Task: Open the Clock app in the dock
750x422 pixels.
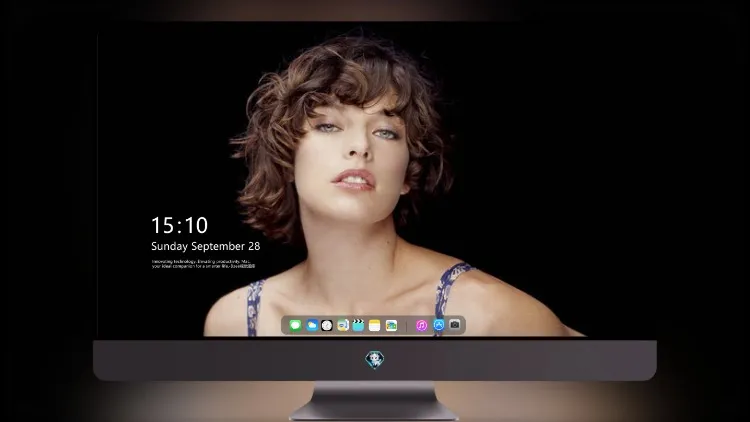Action: (x=327, y=326)
